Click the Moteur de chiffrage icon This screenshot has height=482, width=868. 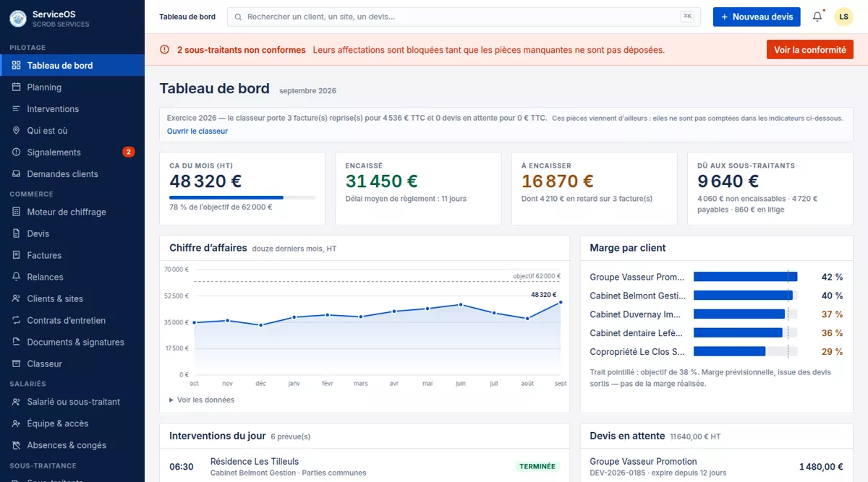[16, 212]
